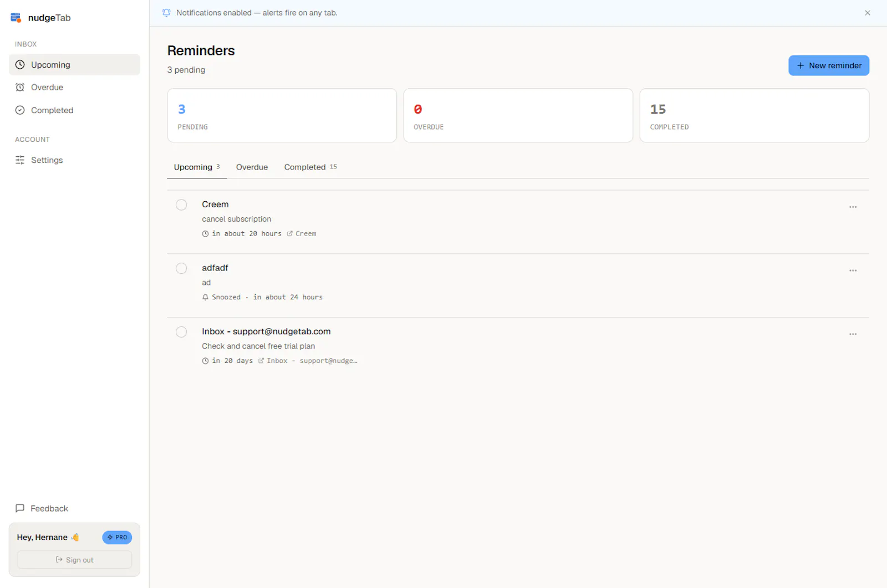Click 'Check and cancel free trial plan' text
This screenshot has width=887, height=588.
point(258,346)
